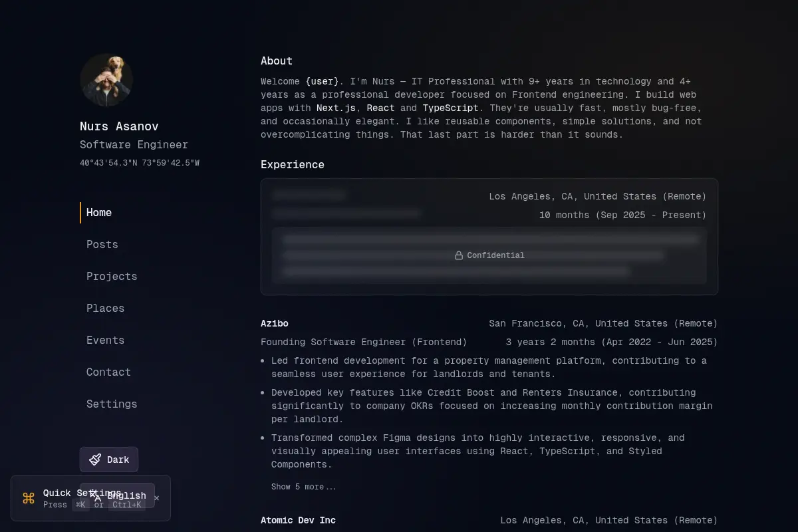Click the Azibo company name
The height and width of the screenshot is (532, 798).
point(275,324)
